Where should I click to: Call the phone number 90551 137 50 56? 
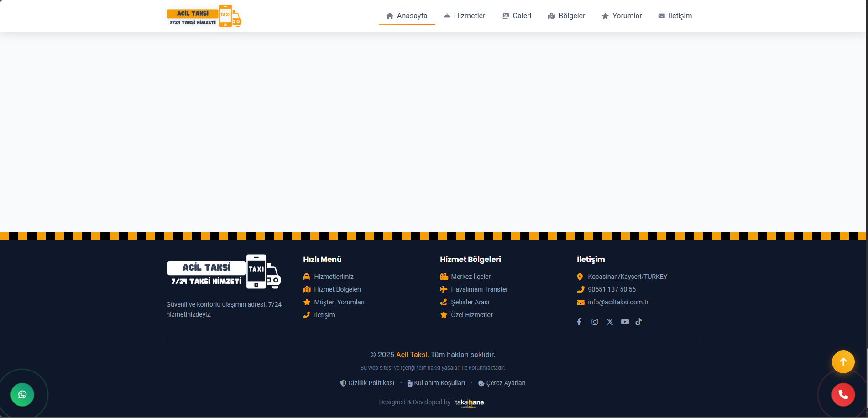tap(612, 289)
